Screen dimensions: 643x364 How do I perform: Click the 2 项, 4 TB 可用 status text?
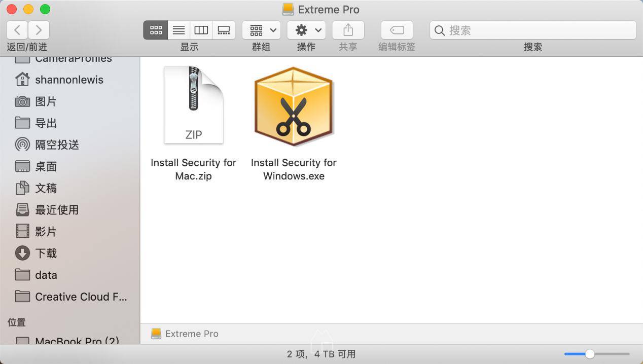pyautogui.click(x=321, y=354)
